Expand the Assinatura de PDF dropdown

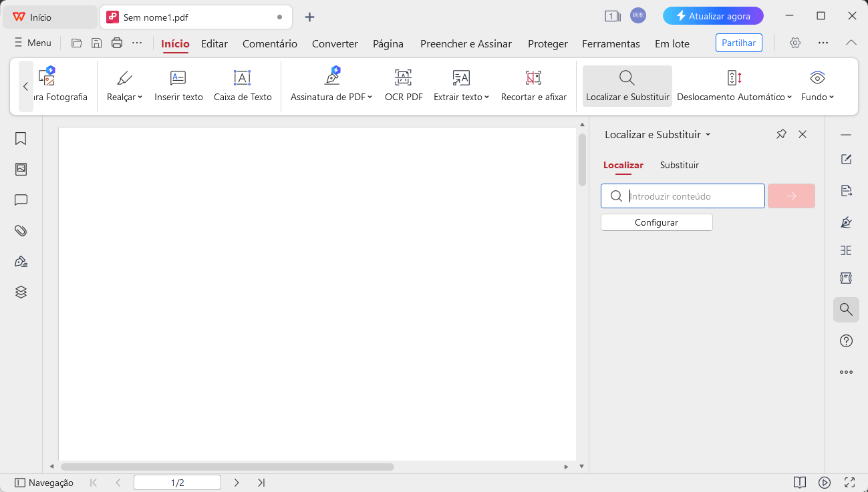370,97
